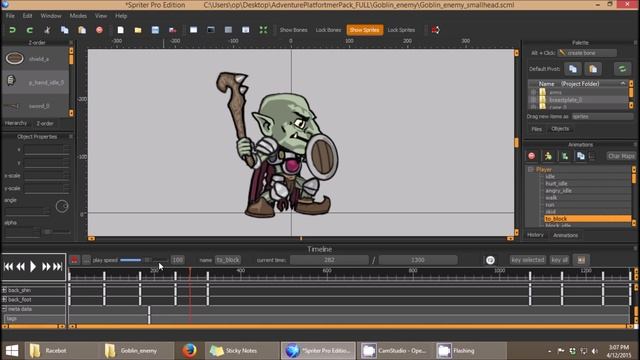This screenshot has width=640, height=360.
Task: Click the key selected button
Action: [x=528, y=260]
